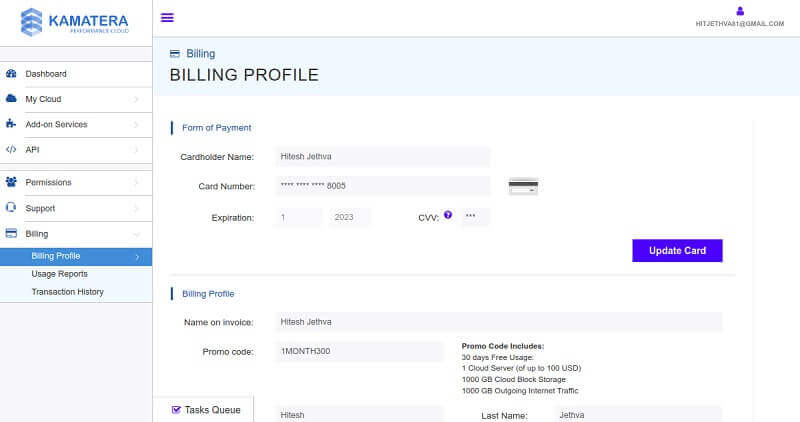Collapse the Billing section chevron
The height and width of the screenshot is (422, 800).
[136, 234]
